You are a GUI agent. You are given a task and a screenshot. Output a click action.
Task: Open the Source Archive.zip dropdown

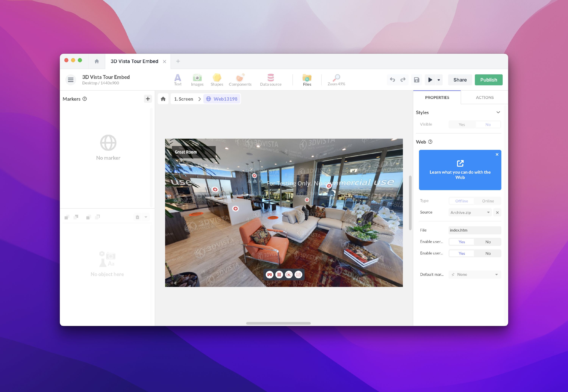click(x=470, y=212)
